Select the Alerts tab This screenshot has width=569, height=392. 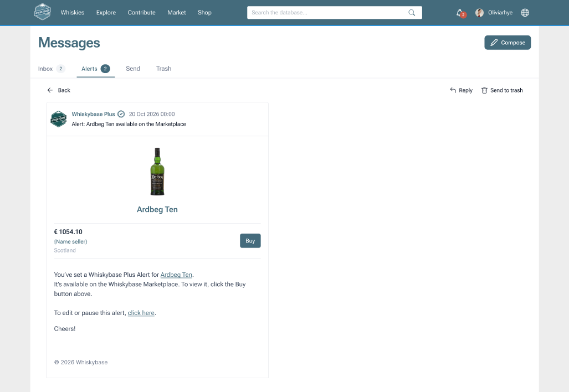coord(96,69)
